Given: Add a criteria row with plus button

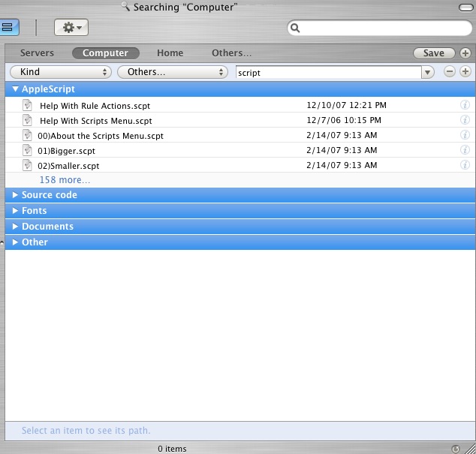Looking at the screenshot, I should coord(465,71).
